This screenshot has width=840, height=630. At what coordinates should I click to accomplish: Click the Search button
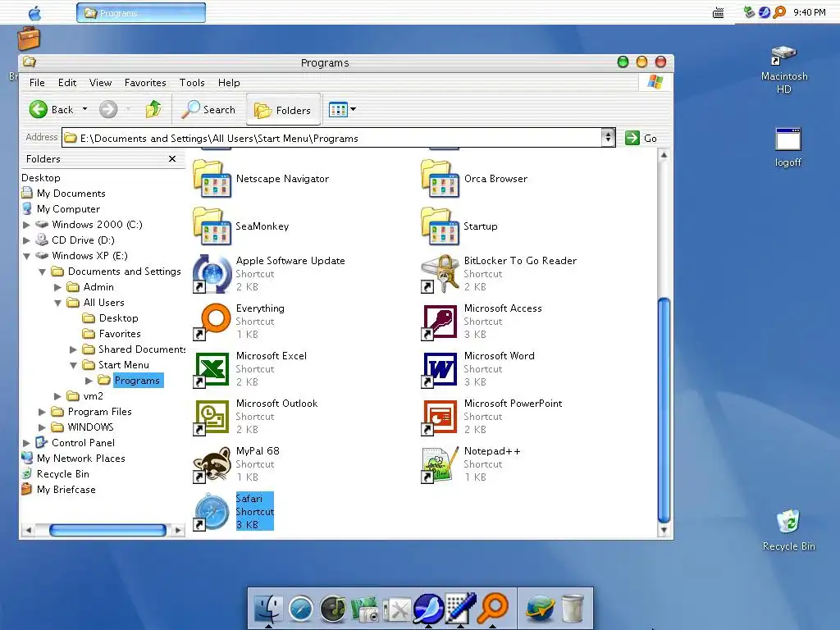click(208, 109)
